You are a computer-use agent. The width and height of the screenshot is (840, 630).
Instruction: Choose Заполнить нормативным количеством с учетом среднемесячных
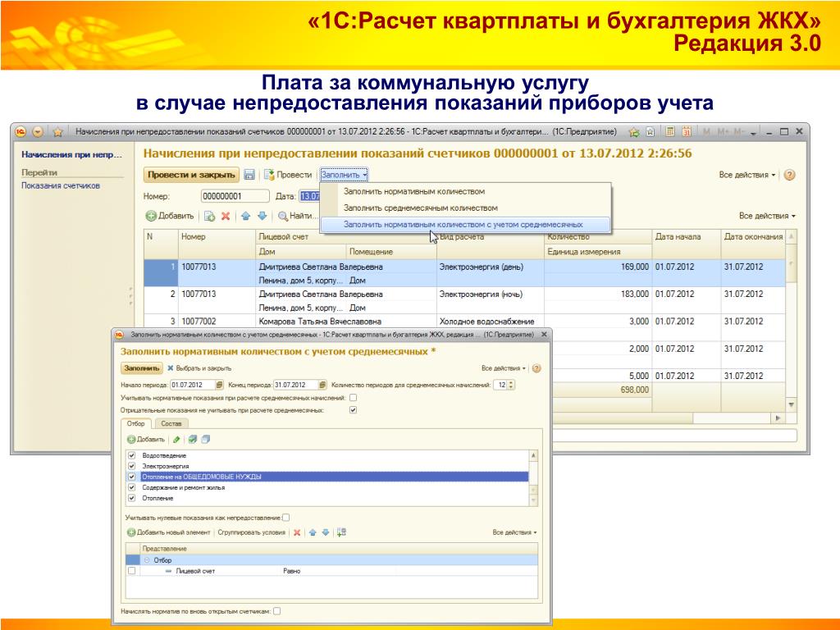click(x=463, y=225)
